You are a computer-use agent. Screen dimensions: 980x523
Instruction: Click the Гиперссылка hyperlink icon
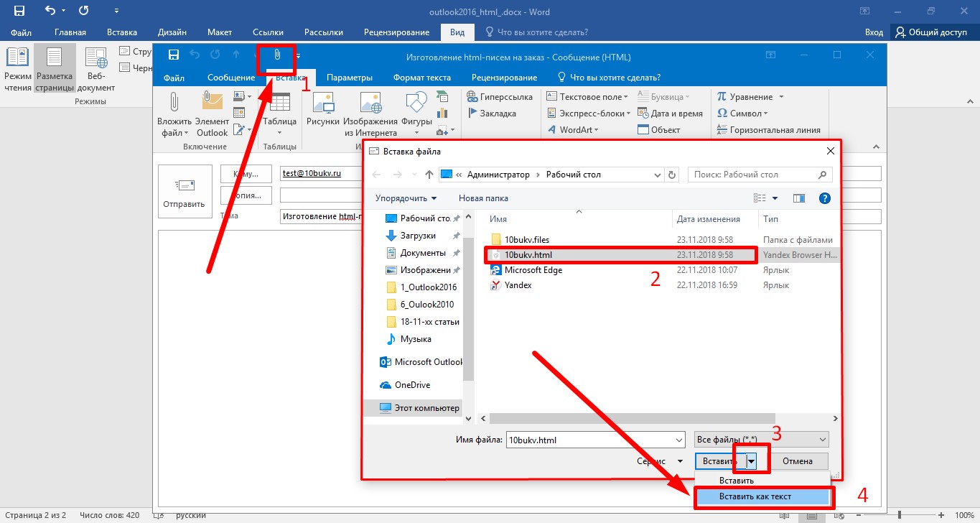click(500, 97)
